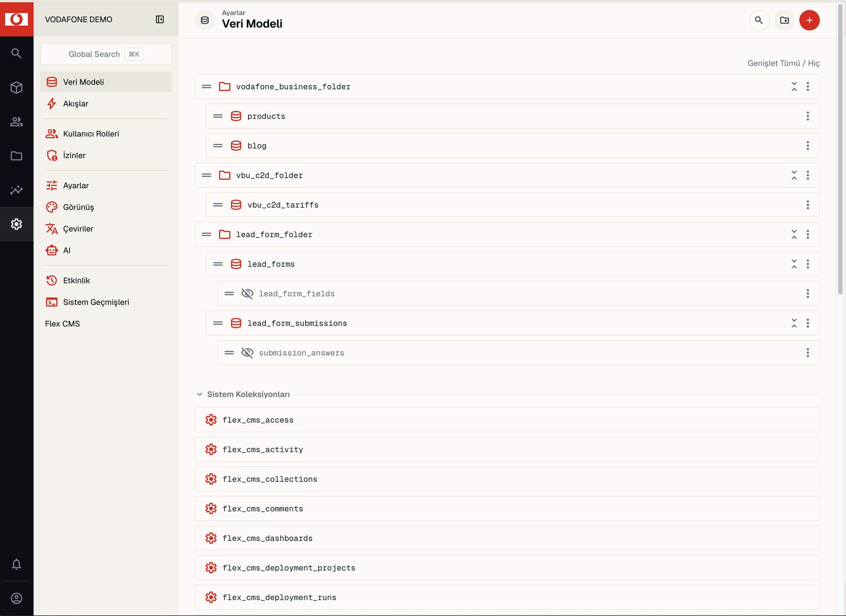846x616 pixels.
Task: Open the flex_cms_deployment_projects collection
Action: 507,568
